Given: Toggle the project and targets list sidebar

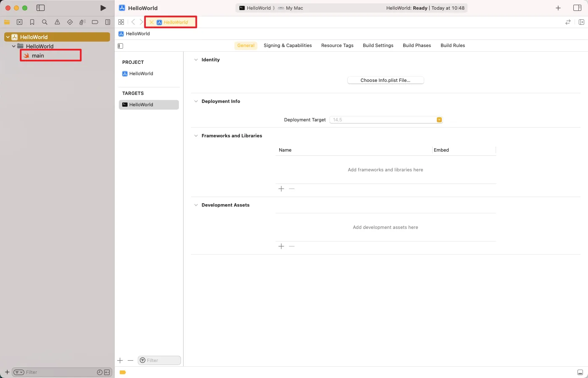Looking at the screenshot, I should pyautogui.click(x=121, y=46).
